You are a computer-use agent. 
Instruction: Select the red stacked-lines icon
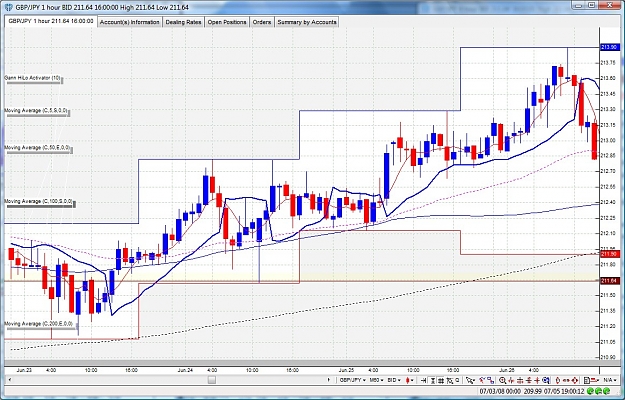click(x=529, y=380)
